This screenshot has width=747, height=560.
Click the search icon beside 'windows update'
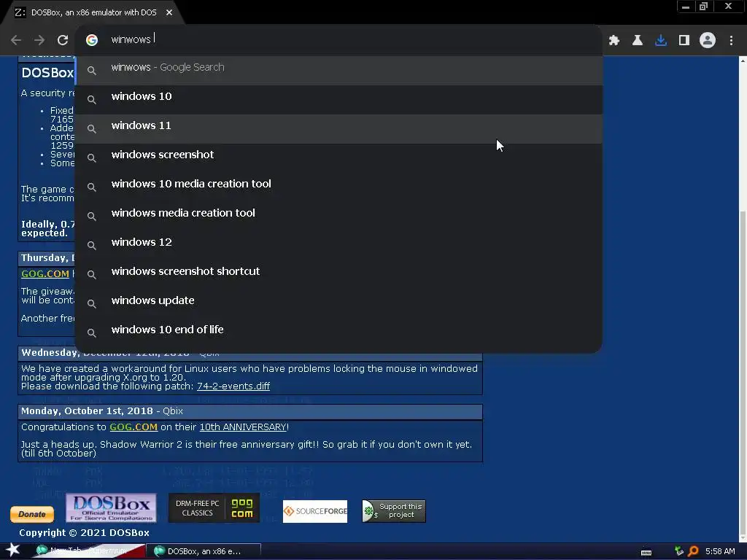[x=92, y=304]
